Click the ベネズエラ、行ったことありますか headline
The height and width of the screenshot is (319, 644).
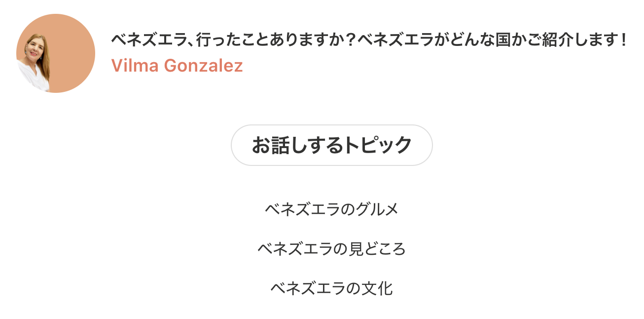[x=369, y=40]
